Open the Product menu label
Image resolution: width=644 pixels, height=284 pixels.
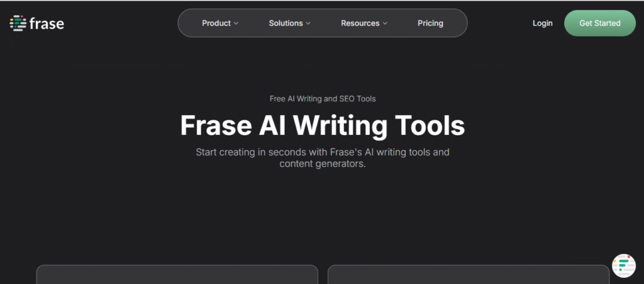point(216,23)
